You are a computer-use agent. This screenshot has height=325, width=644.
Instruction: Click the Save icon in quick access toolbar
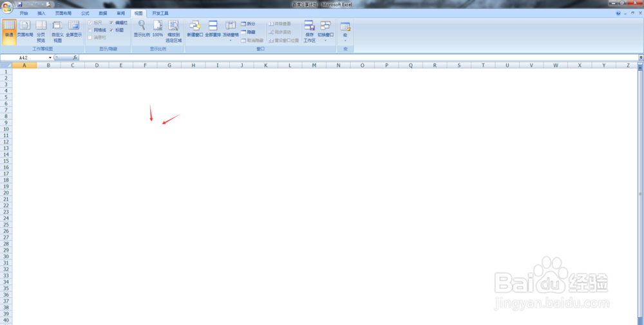pyautogui.click(x=20, y=4)
